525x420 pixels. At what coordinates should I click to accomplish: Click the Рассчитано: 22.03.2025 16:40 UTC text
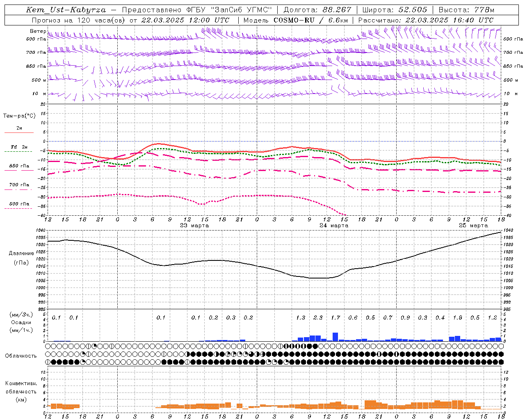pyautogui.click(x=426, y=20)
